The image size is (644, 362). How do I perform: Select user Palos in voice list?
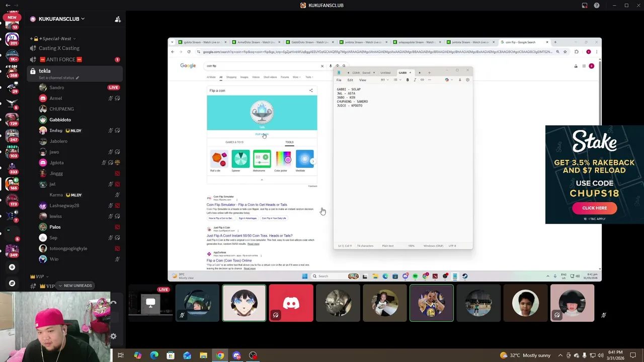tap(55, 227)
